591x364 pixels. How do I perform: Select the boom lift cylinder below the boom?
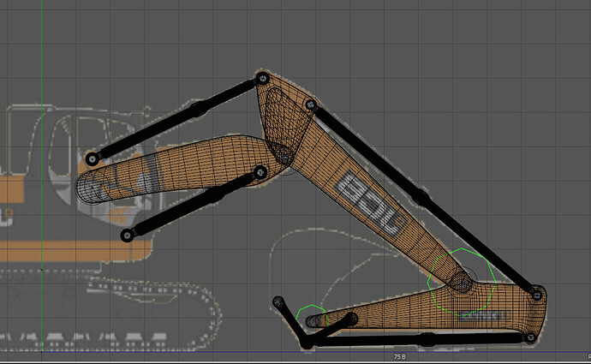194,204
